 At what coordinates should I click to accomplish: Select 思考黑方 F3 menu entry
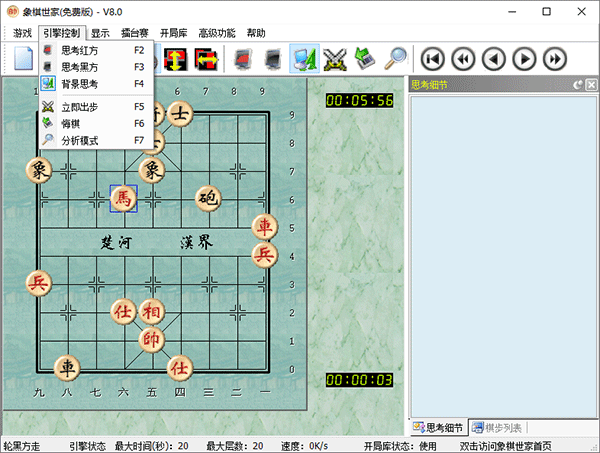tap(96, 67)
